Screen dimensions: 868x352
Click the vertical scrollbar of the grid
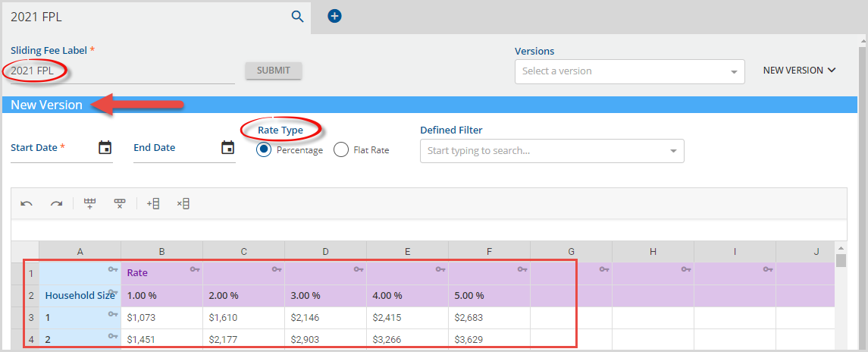click(841, 303)
